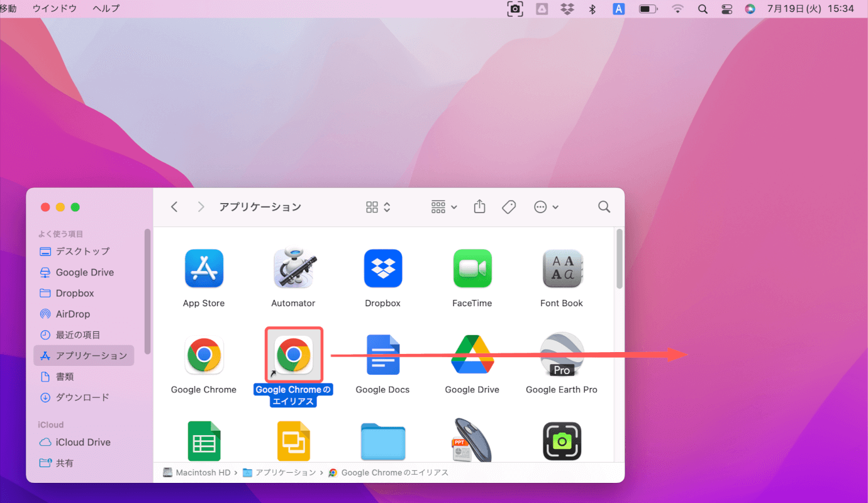Go forward with the Finder forward arrow
868x503 pixels.
click(201, 207)
